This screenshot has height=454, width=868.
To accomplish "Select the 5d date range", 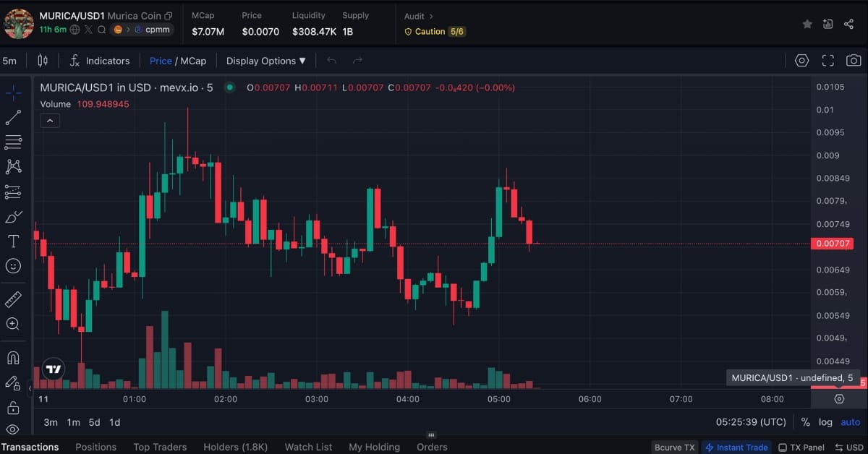I will pyautogui.click(x=94, y=422).
